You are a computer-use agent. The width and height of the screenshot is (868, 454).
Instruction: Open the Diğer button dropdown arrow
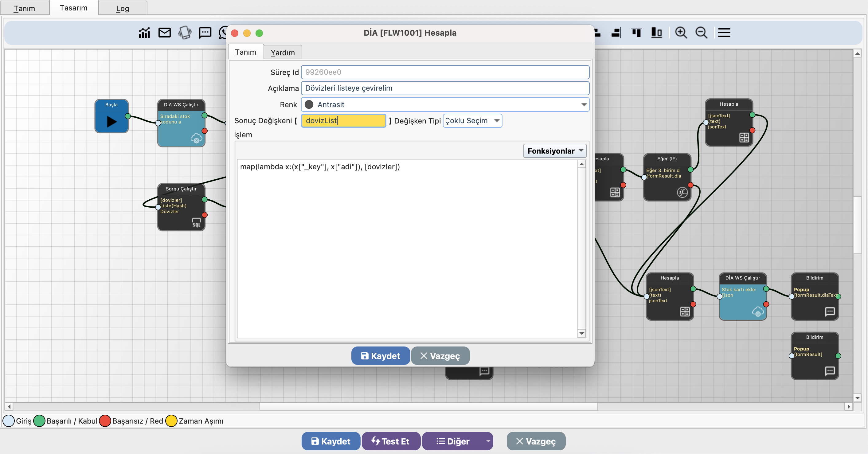(487, 441)
